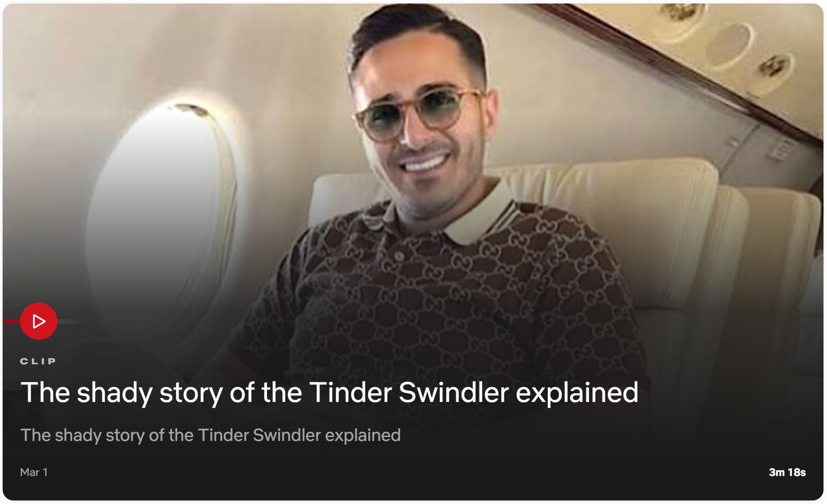Click the gray subtitle description text
This screenshot has width=827, height=504.
[x=210, y=435]
